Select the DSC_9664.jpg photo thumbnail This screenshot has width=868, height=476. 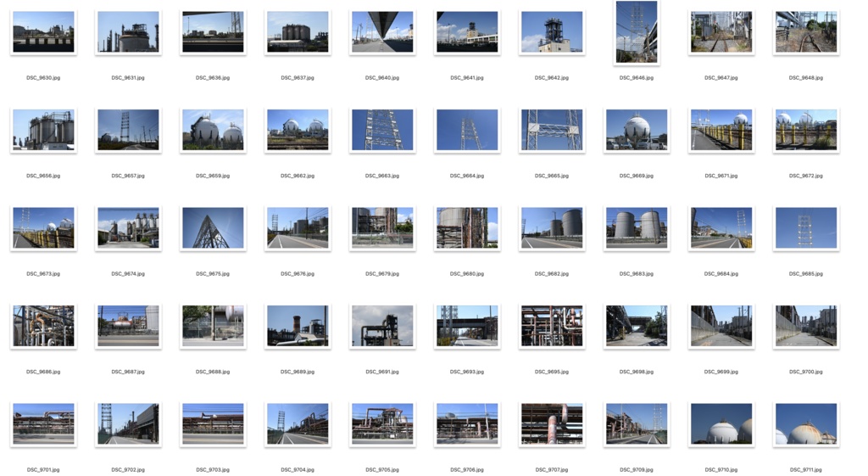pyautogui.click(x=467, y=130)
